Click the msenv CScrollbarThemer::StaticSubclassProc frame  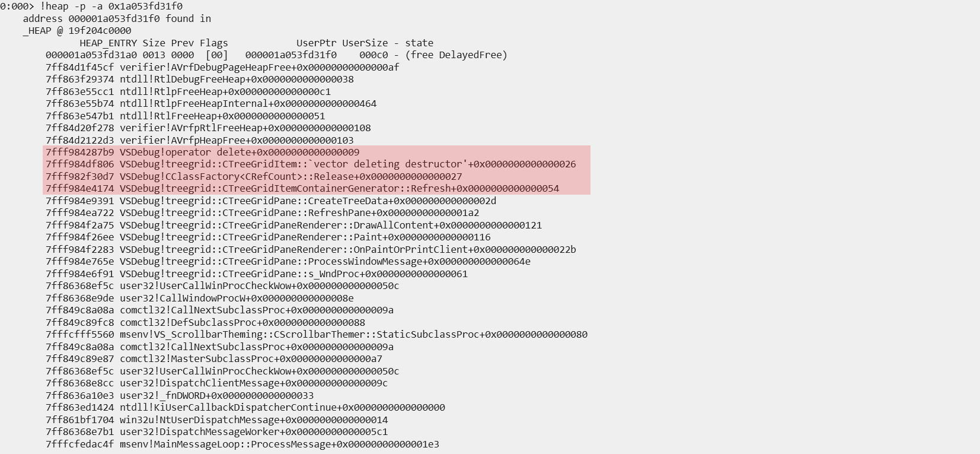click(317, 335)
